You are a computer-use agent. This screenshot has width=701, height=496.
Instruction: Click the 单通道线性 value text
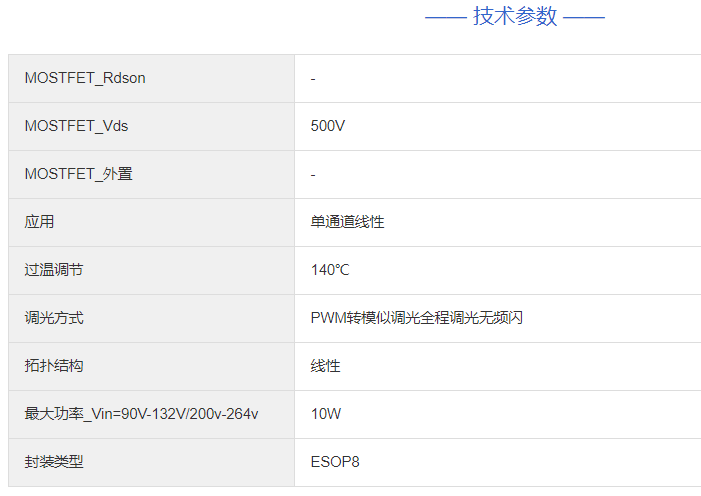point(347,222)
